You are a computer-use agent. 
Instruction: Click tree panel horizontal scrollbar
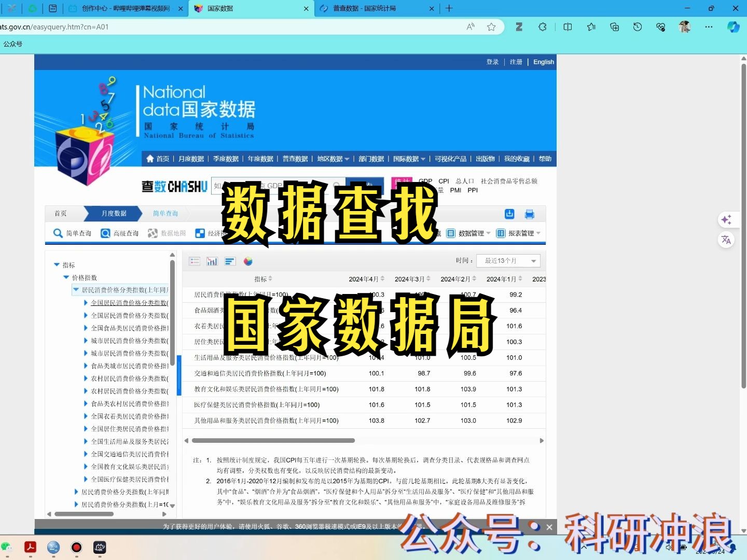pyautogui.click(x=84, y=514)
